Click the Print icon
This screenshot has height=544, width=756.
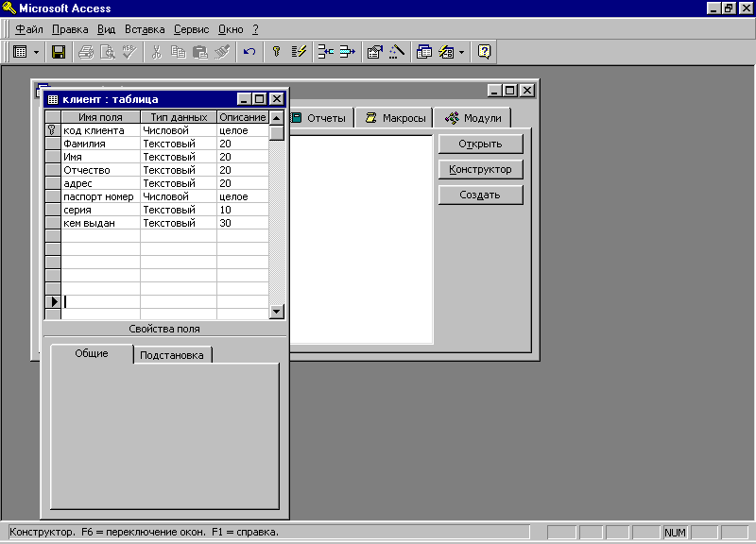[86, 52]
